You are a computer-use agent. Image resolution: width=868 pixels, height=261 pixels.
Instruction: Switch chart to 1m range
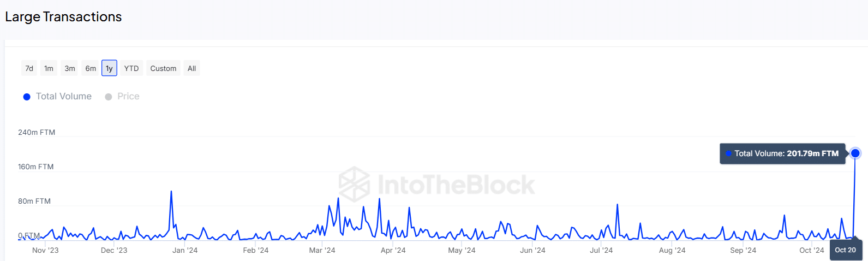[x=49, y=68]
